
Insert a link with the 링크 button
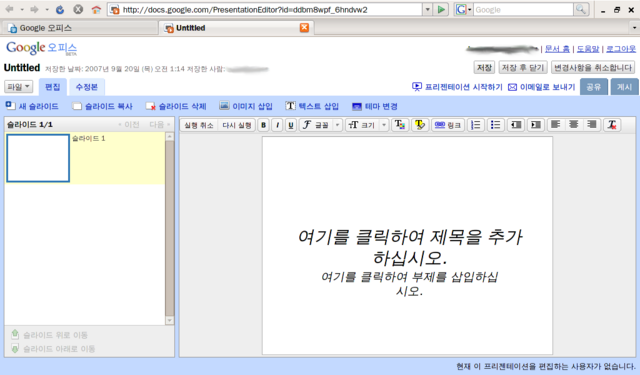click(448, 125)
